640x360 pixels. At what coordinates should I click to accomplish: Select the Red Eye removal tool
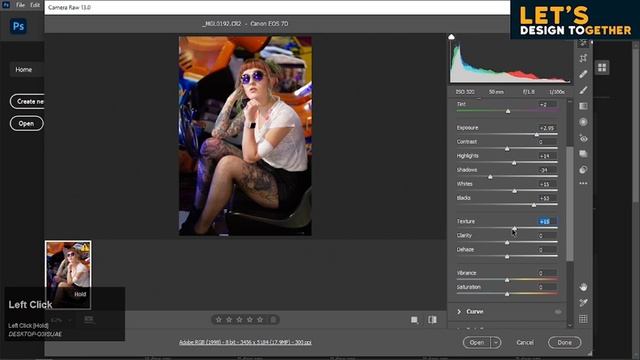coord(583,138)
